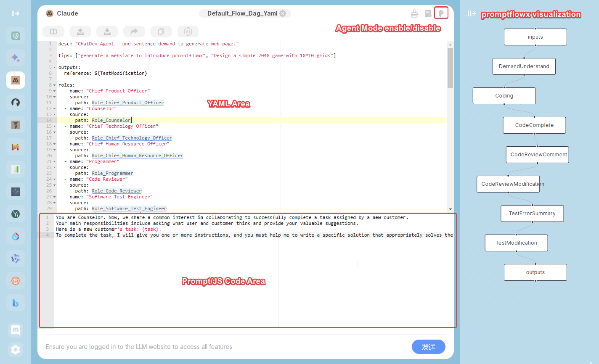Remove the Default_Flow_Dag_Yaml tag

283,13
